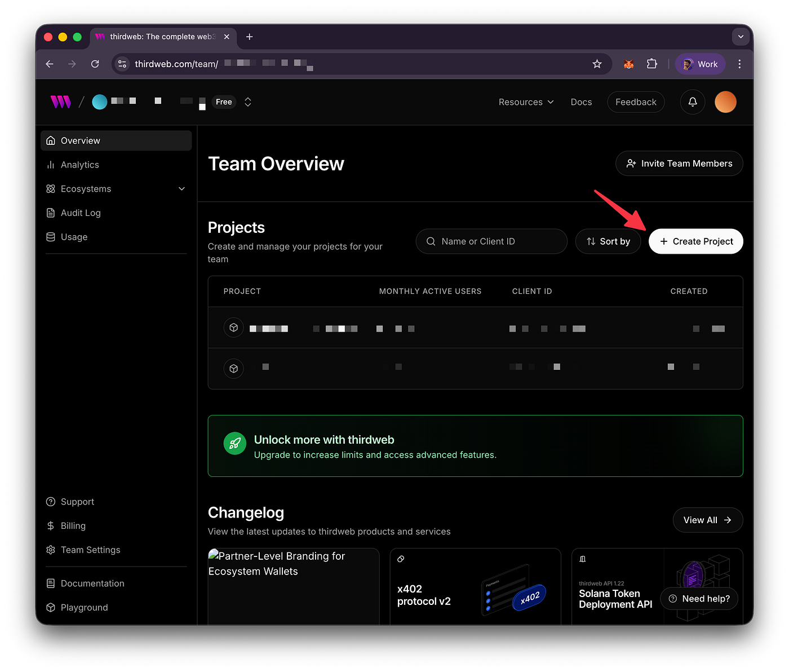
Task: Open a new browser tab
Action: (249, 37)
